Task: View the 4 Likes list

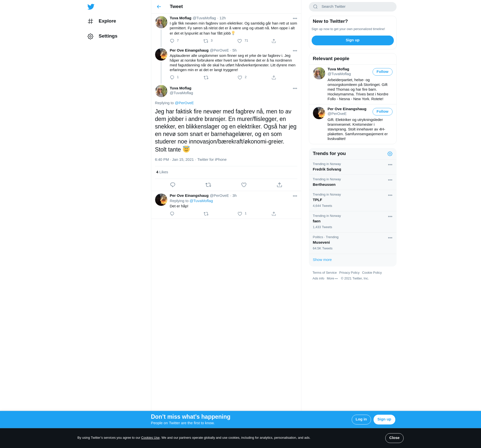Action: point(162,172)
